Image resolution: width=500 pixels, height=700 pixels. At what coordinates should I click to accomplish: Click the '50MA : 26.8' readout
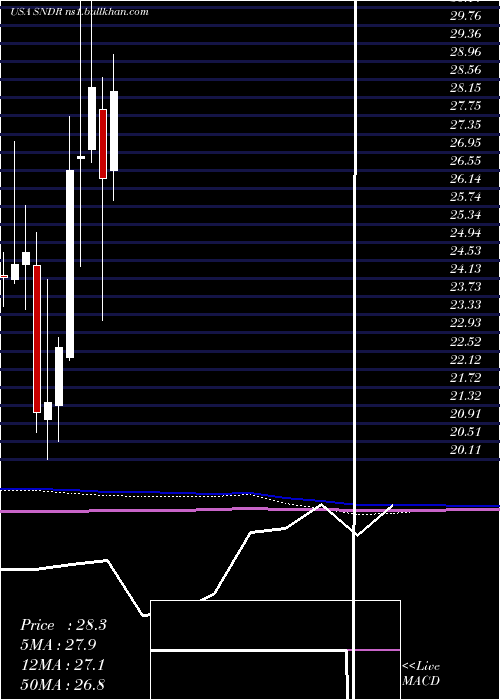click(62, 684)
